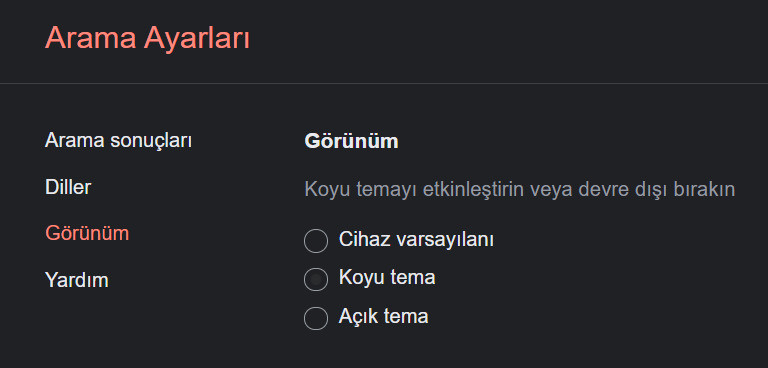
Task: Click the Arama Ayarları page title
Action: pyautogui.click(x=147, y=38)
